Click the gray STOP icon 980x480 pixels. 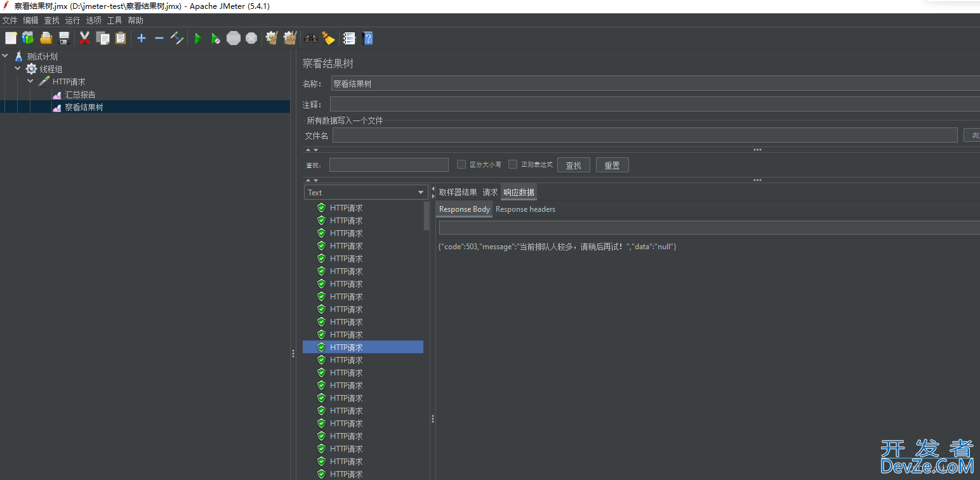[234, 38]
